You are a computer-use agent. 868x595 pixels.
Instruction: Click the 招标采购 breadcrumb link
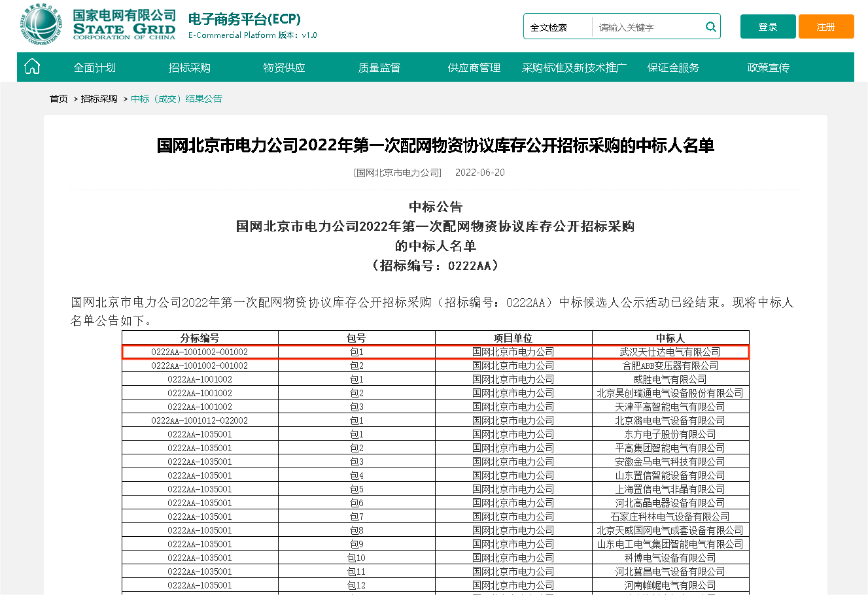coord(99,99)
